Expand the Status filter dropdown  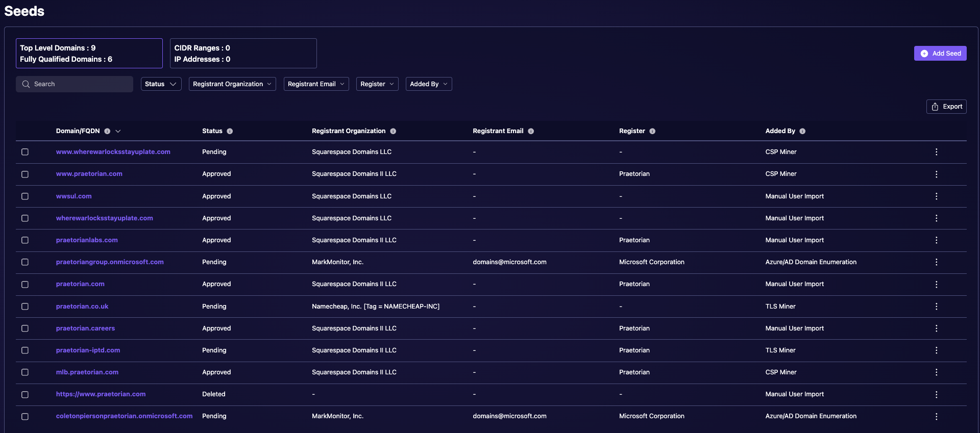pos(161,84)
